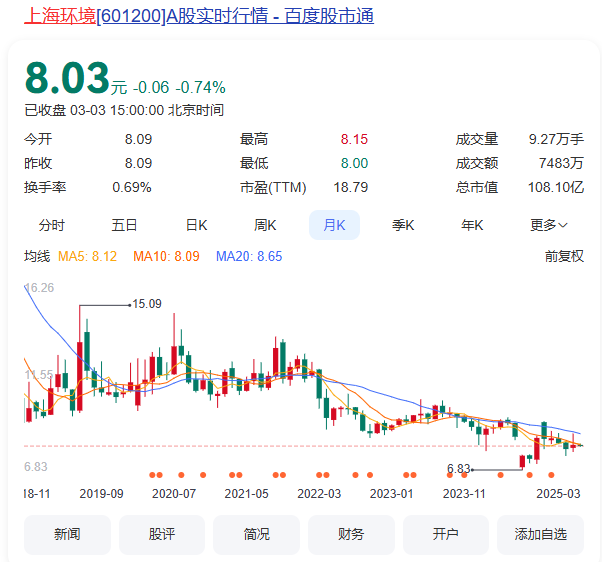
Task: Expand the 更多 dropdown
Action: tap(549, 225)
